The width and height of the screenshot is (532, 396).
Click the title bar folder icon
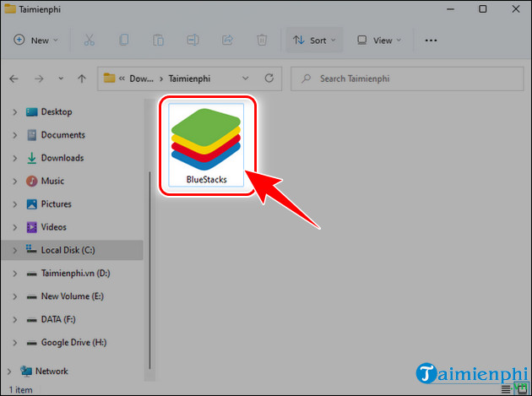pyautogui.click(x=10, y=8)
